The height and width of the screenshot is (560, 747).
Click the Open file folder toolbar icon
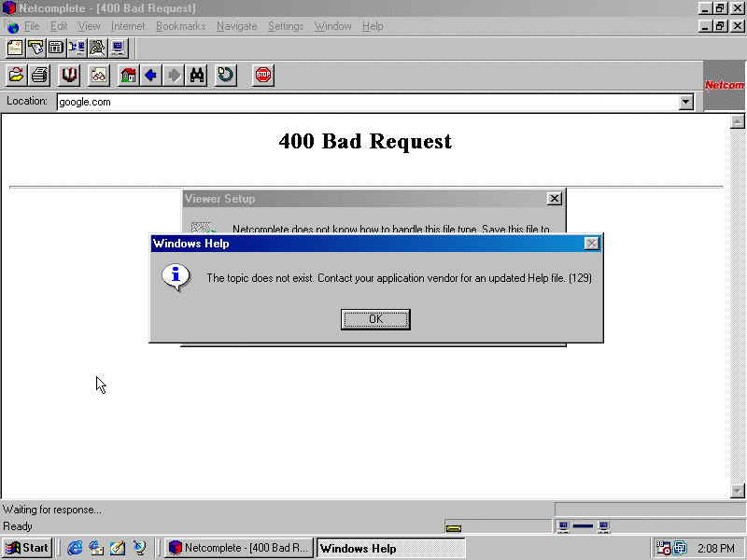pyautogui.click(x=16, y=75)
